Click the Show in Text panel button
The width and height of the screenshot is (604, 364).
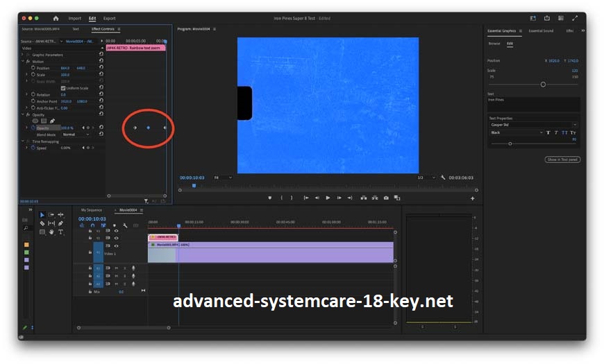pos(562,159)
